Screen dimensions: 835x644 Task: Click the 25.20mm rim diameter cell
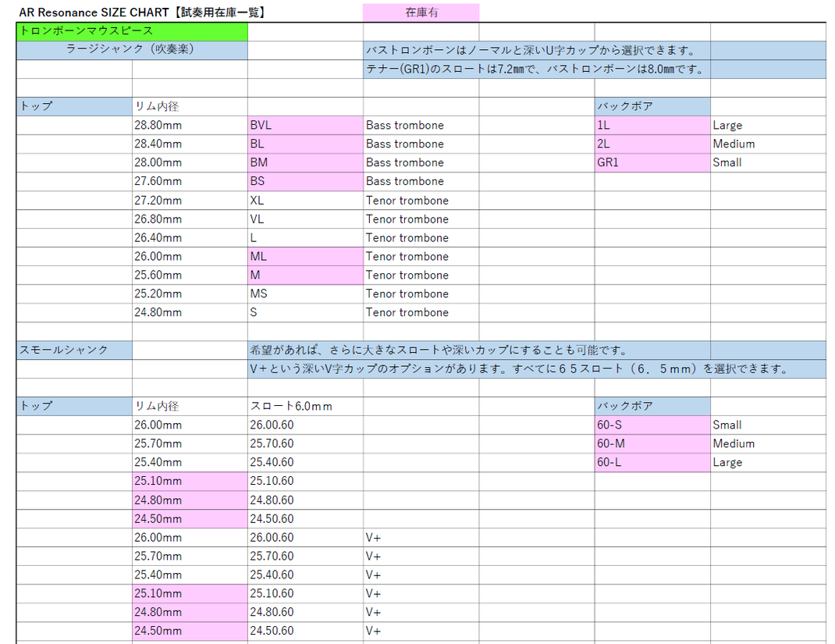click(x=190, y=294)
